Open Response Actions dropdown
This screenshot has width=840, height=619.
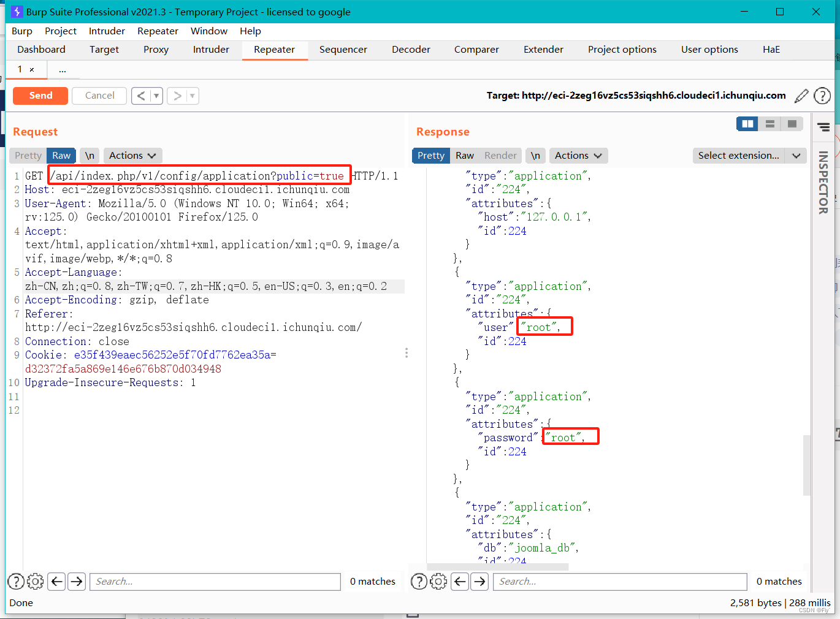coord(578,156)
